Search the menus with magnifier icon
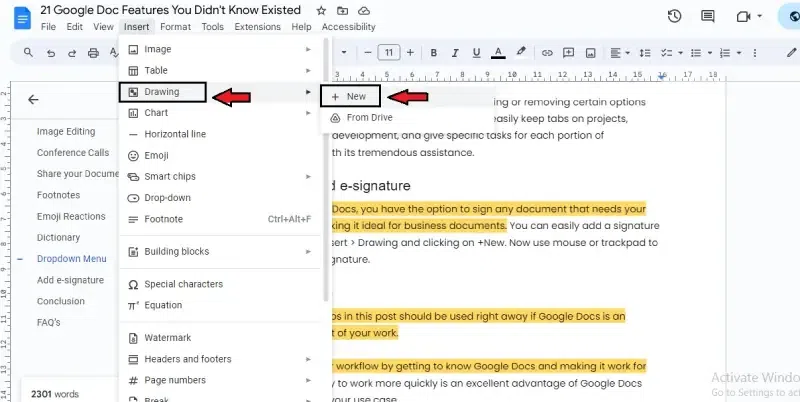 [x=29, y=53]
